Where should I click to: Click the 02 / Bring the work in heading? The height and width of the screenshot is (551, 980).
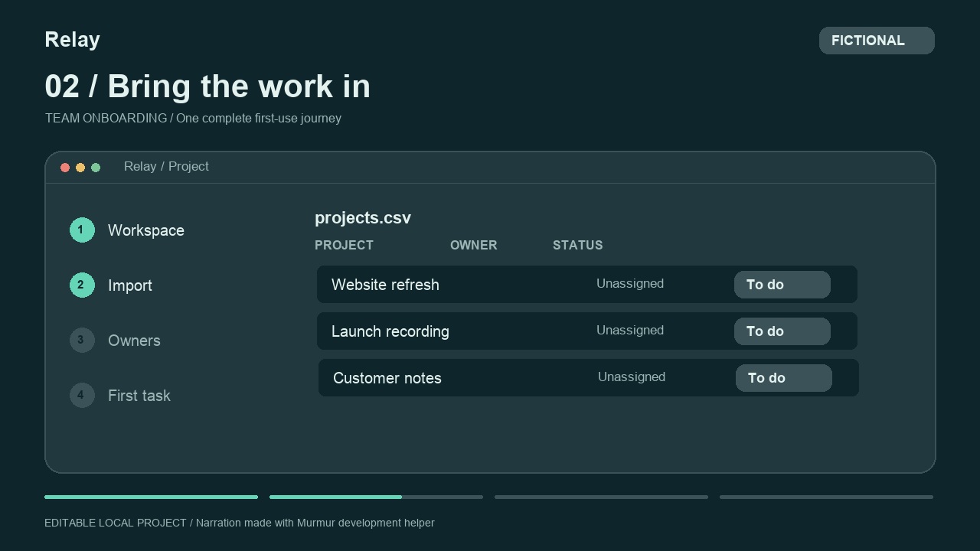coord(207,86)
